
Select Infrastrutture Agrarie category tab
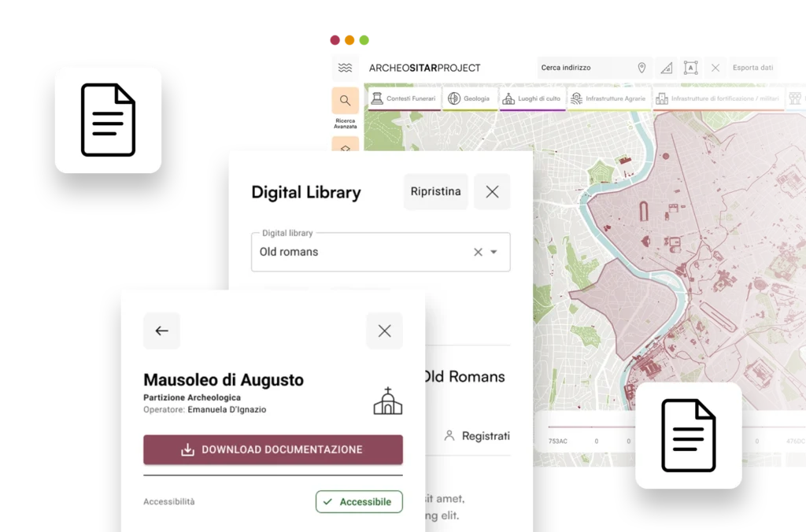click(608, 99)
